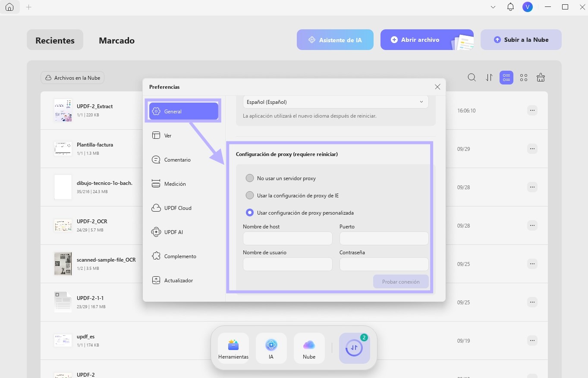Select Usar la configuración de proxy de IE

tap(249, 195)
